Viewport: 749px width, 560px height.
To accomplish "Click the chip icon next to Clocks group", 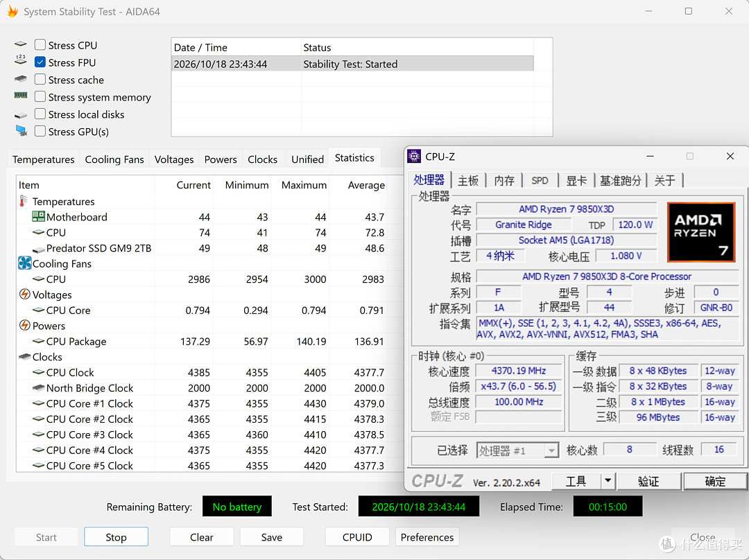I will [24, 357].
